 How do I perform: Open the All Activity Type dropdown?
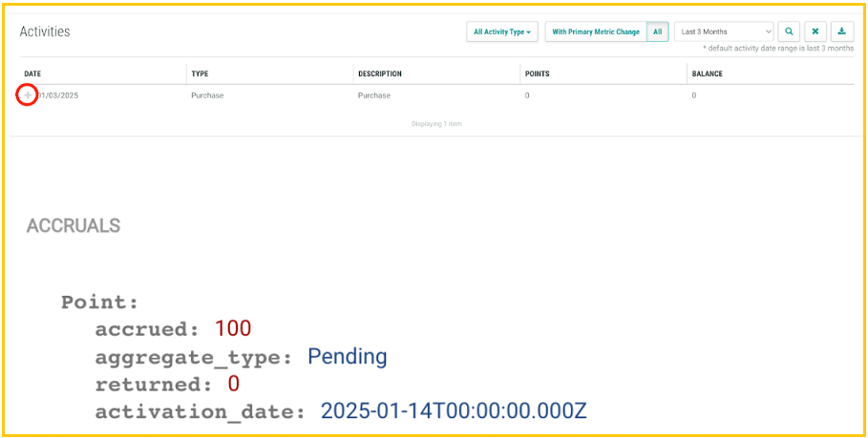coord(502,31)
